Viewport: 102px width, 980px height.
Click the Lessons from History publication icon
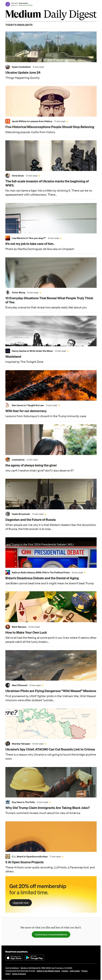click(x=8, y=121)
